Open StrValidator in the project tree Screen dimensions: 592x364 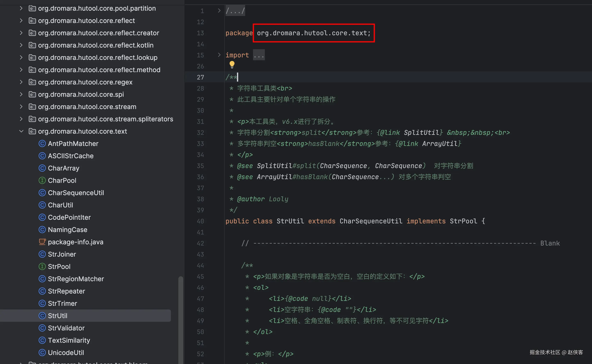point(66,328)
